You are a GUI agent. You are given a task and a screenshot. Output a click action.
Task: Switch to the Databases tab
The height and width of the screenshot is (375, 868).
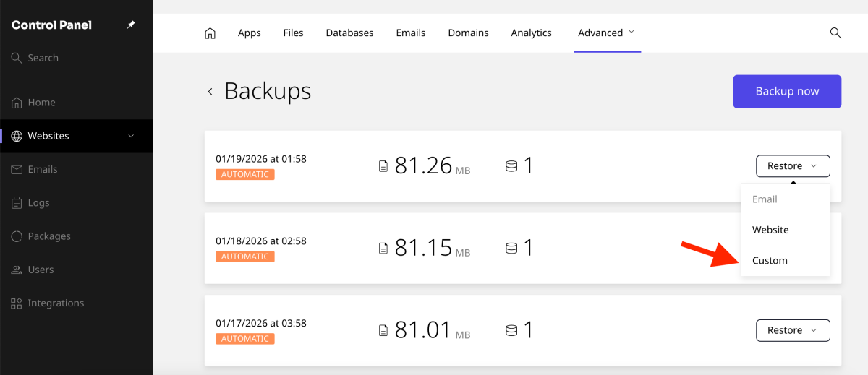(349, 33)
